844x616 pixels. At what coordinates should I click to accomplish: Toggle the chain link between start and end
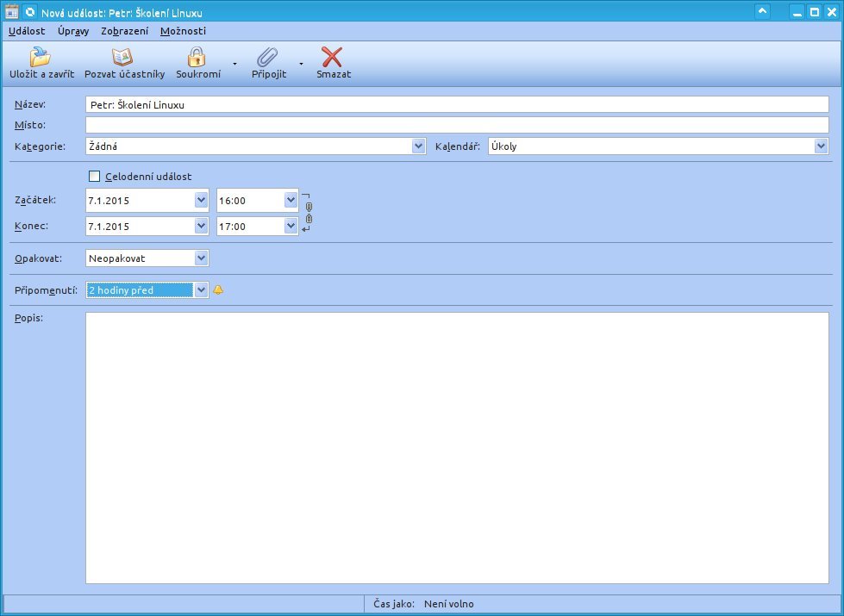[309, 213]
